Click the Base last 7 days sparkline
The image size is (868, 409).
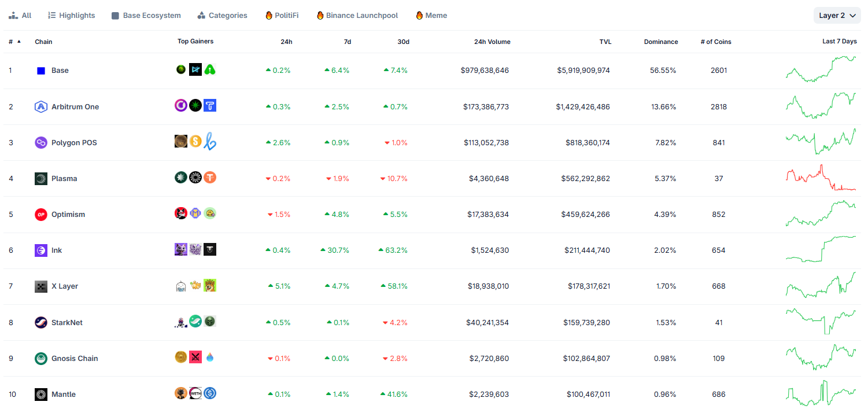pyautogui.click(x=821, y=69)
